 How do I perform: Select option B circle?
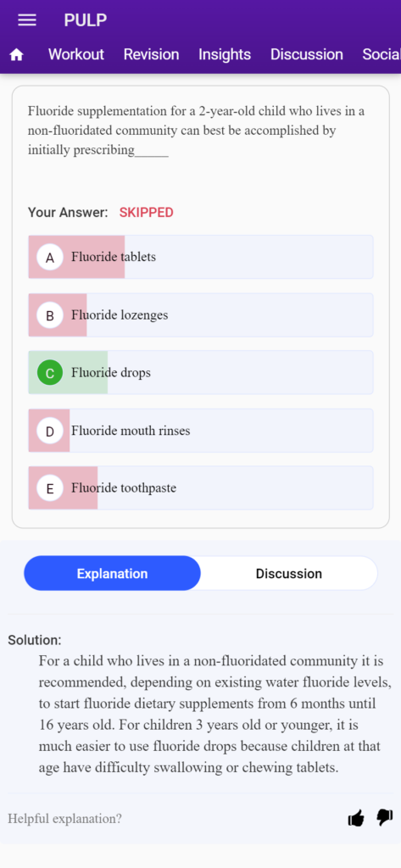pos(50,315)
